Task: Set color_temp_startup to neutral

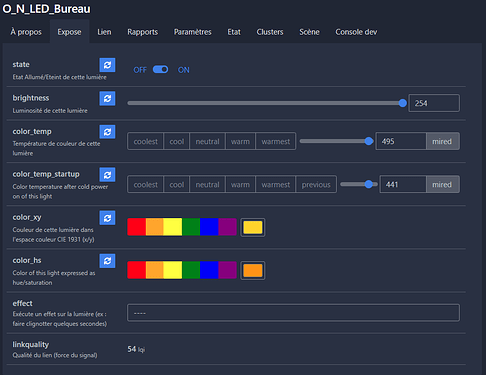Action: 207,184
